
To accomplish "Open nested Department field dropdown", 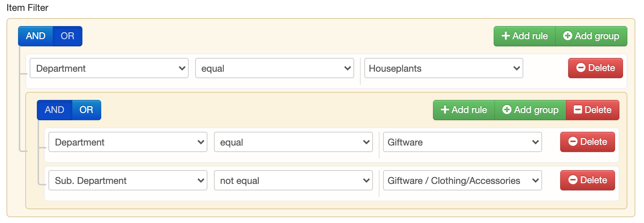I will (x=128, y=142).
